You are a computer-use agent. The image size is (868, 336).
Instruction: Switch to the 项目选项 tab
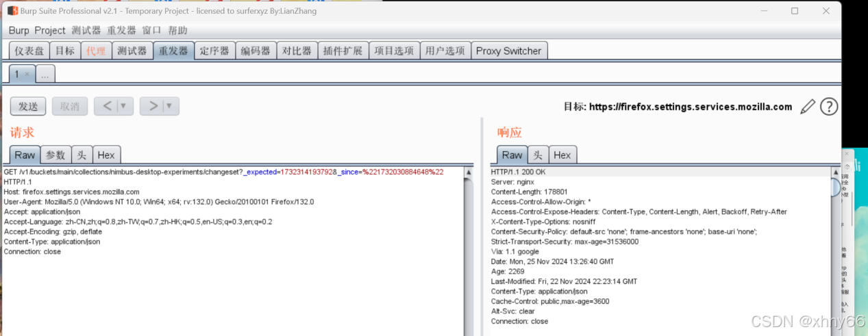pyautogui.click(x=394, y=51)
